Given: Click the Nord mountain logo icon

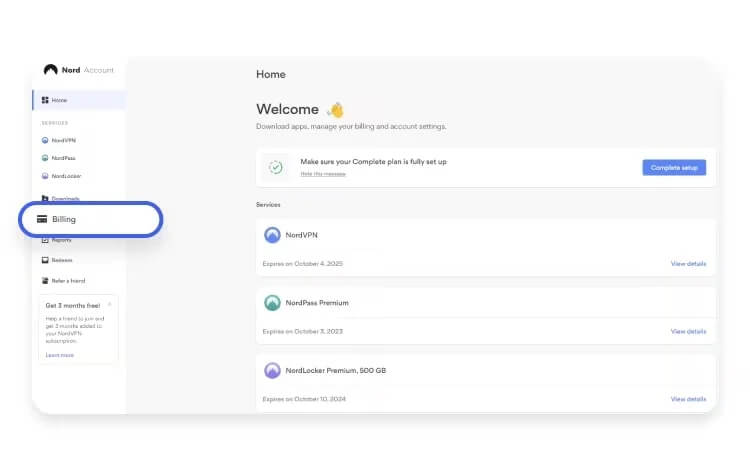Looking at the screenshot, I should click(50, 70).
